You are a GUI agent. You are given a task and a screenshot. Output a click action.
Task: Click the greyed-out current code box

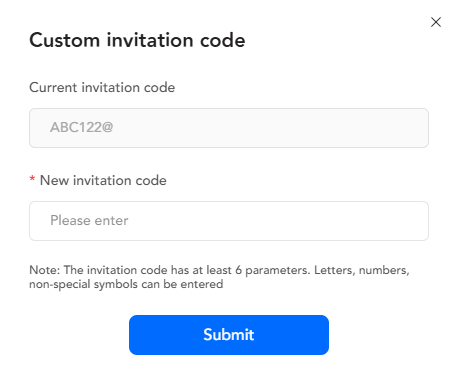(229, 128)
